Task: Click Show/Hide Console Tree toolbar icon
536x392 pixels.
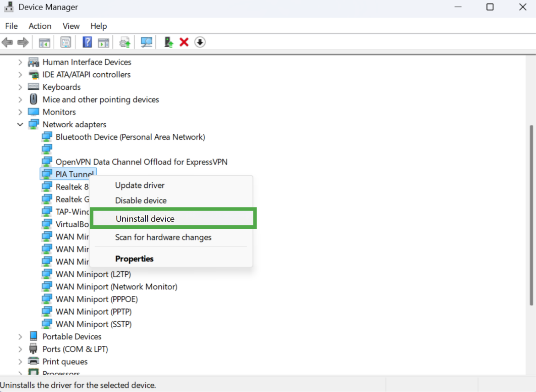Action: tap(44, 43)
